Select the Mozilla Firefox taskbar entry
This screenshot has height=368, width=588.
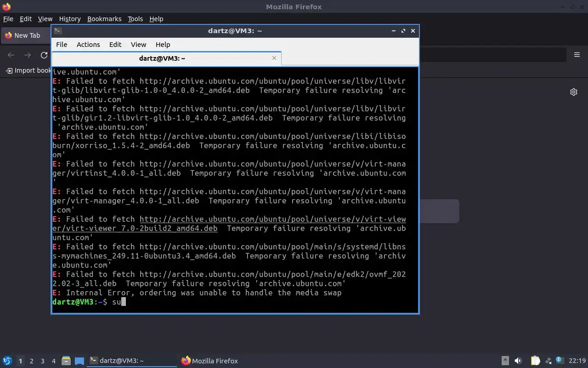210,361
